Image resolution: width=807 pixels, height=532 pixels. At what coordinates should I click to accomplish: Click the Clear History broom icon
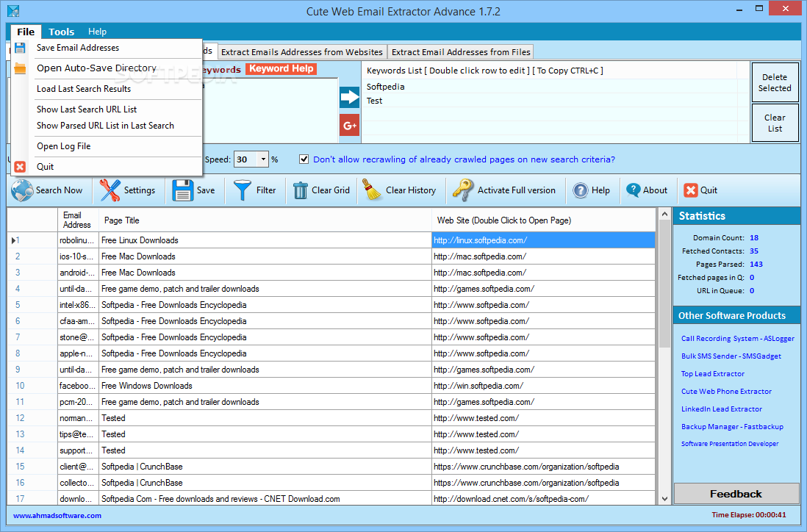[372, 190]
